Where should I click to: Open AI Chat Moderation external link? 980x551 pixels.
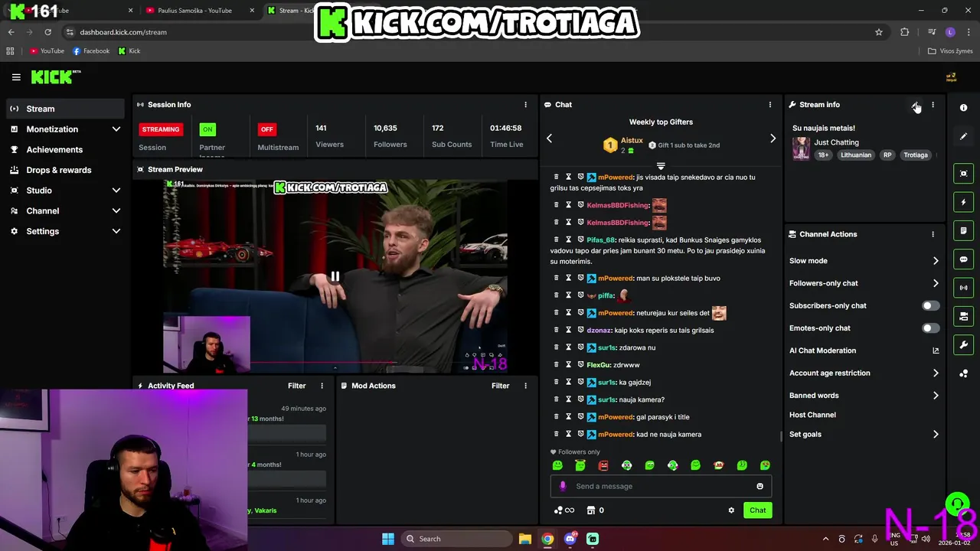[x=936, y=350]
